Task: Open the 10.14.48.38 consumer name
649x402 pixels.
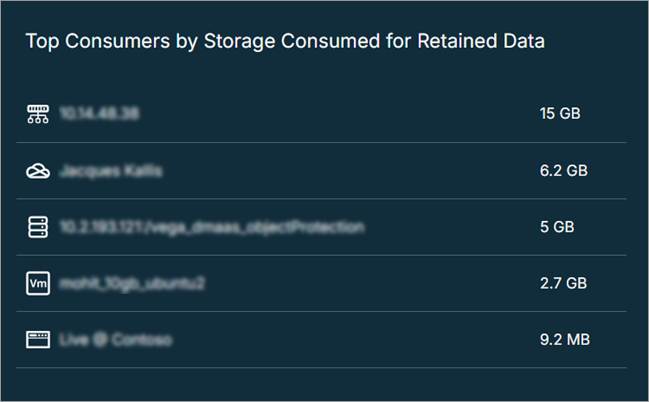Action: tap(98, 114)
